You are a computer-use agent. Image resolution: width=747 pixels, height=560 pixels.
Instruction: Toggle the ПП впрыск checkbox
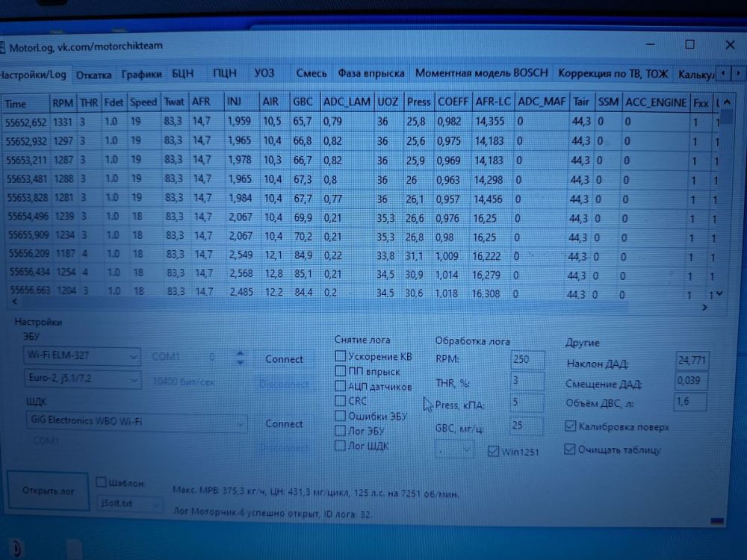340,371
